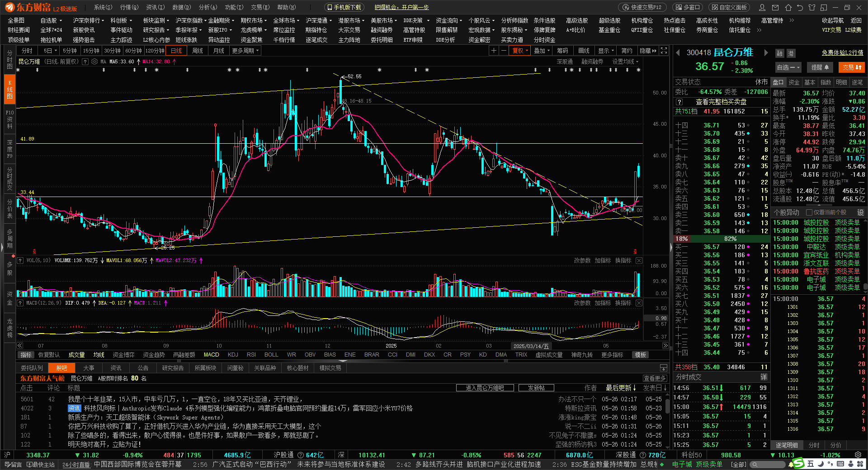This screenshot has width=868, height=470.
Task: Open 叠加 overlay dropdown
Action: click(542, 51)
